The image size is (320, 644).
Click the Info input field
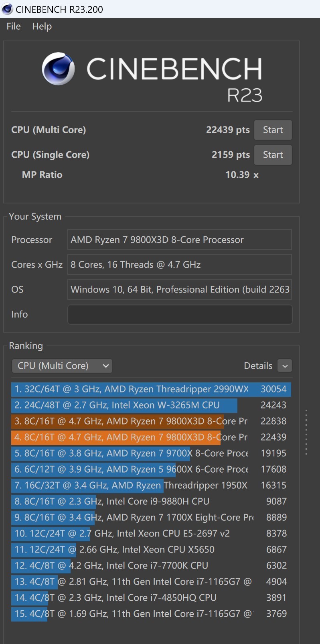(179, 314)
